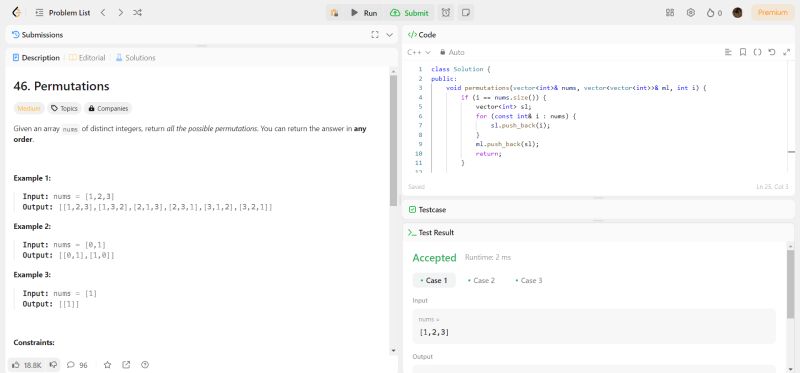Click the down arrow of description scrollbar
800x373 pixels.
[x=393, y=351]
